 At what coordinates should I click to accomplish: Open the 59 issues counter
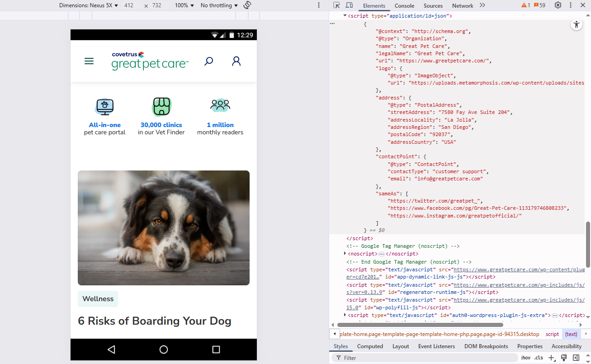[x=539, y=5]
